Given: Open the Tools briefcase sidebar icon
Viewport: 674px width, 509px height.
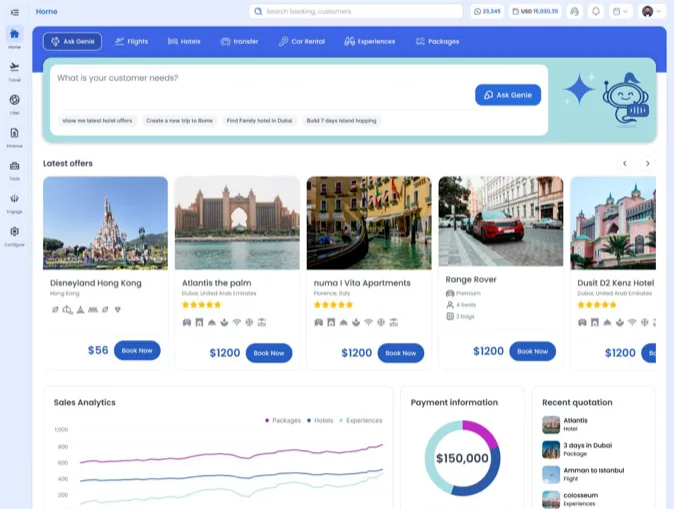Looking at the screenshot, I should 14,166.
